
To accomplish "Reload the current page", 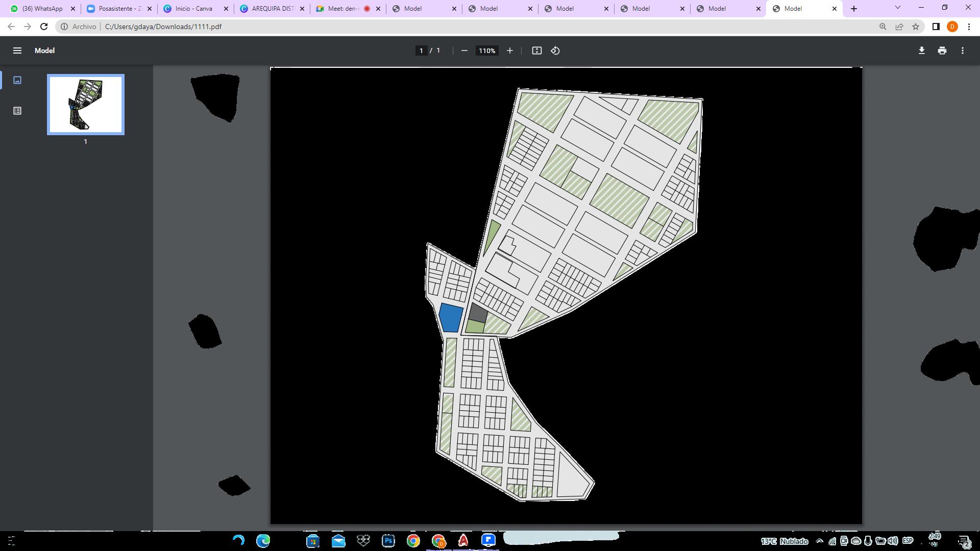I will pos(44,27).
